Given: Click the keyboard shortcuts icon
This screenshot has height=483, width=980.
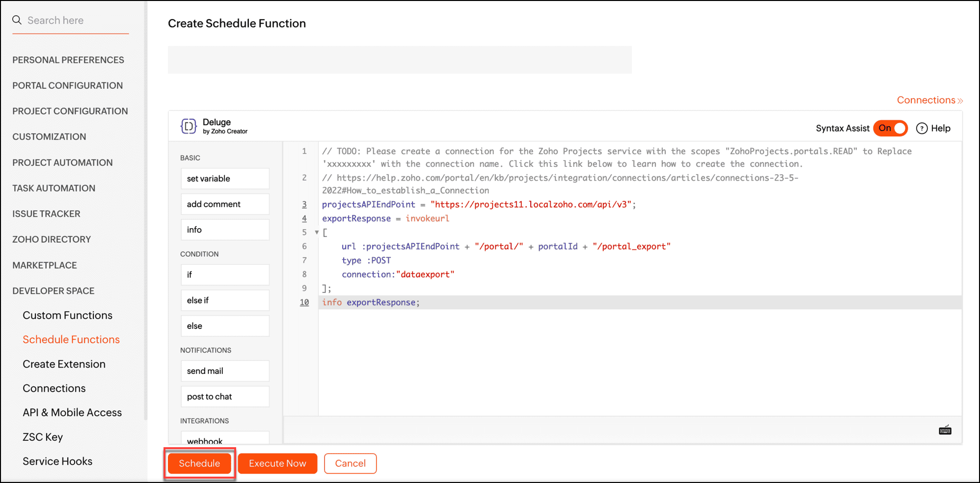Looking at the screenshot, I should tap(945, 430).
